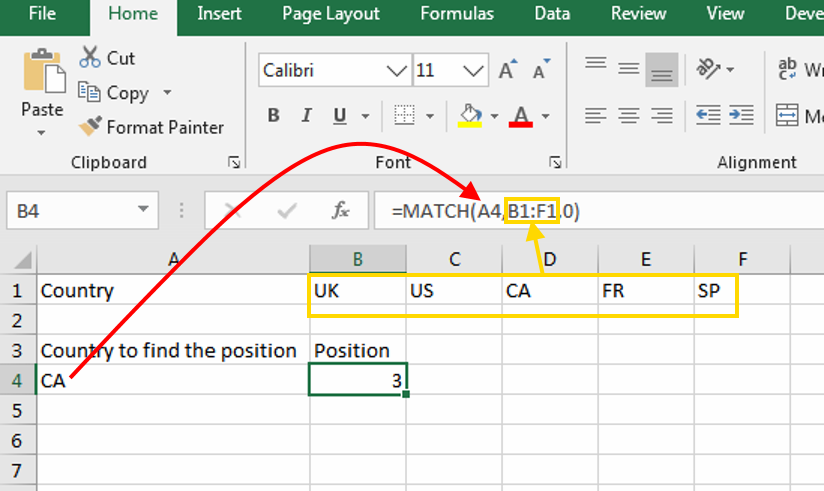
Task: Decrease font size with the smaller A icon
Action: point(541,71)
